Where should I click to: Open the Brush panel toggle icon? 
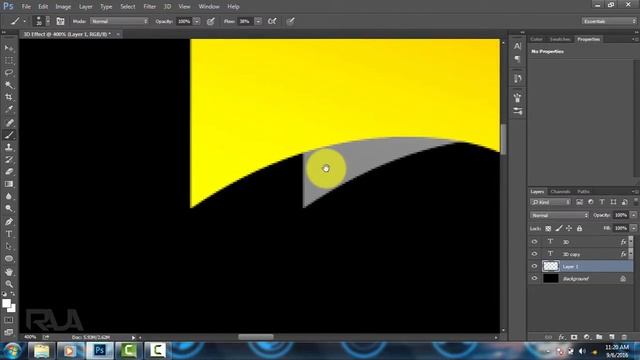coord(60,21)
